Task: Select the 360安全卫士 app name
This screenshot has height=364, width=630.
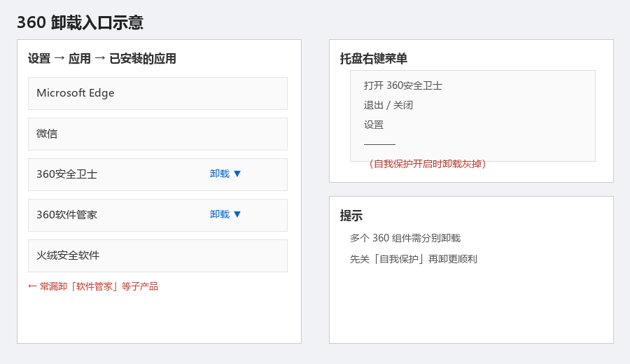Action: pyautogui.click(x=66, y=174)
